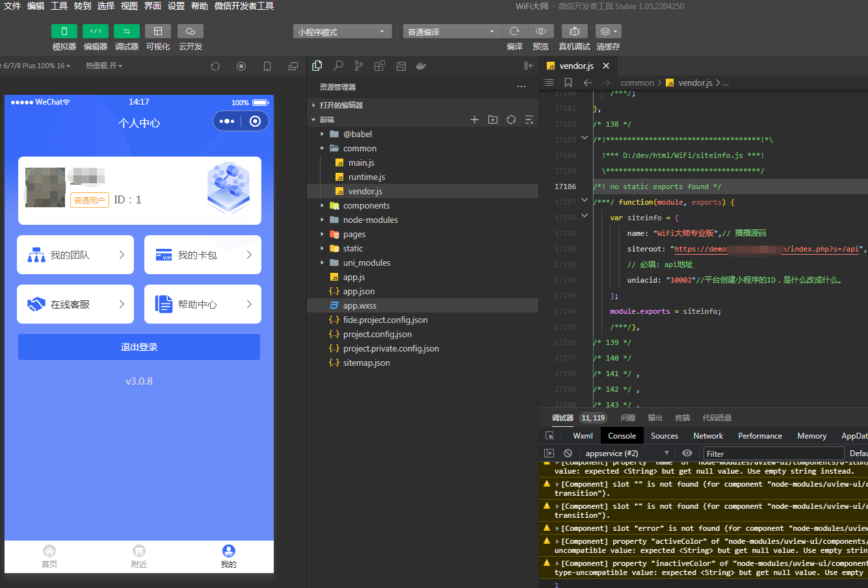The image size is (868, 588).
Task: Close the vendor.js editor tab
Action: pyautogui.click(x=606, y=66)
